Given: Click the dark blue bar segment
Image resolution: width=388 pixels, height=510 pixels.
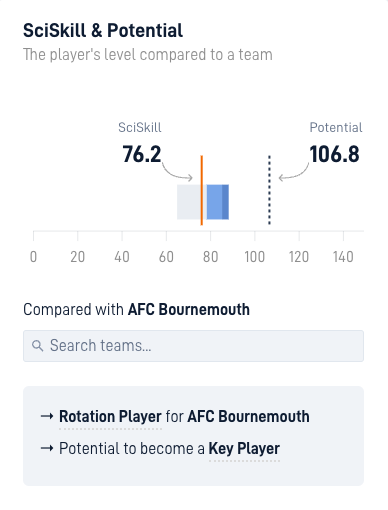Looking at the screenshot, I should tap(225, 202).
